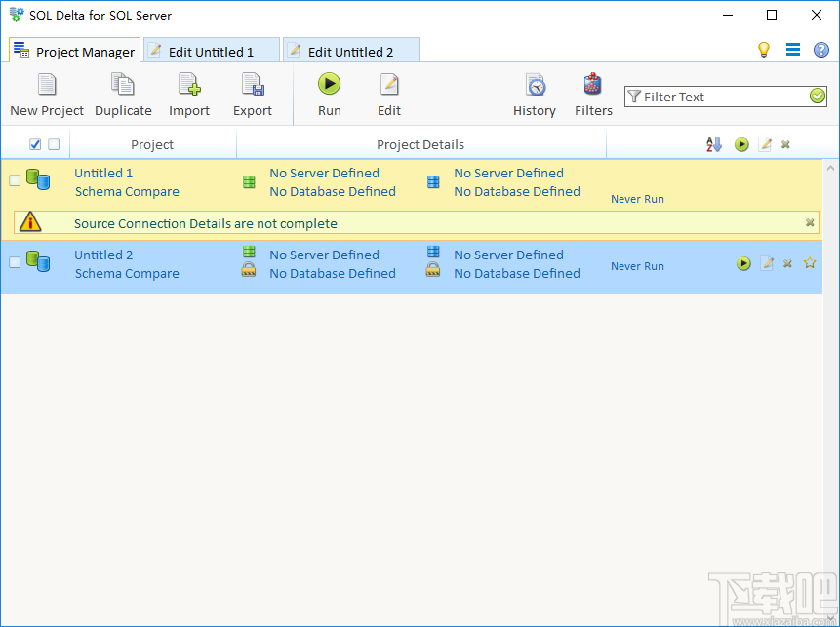The image size is (840, 627).
Task: Open project run History
Action: (x=535, y=95)
